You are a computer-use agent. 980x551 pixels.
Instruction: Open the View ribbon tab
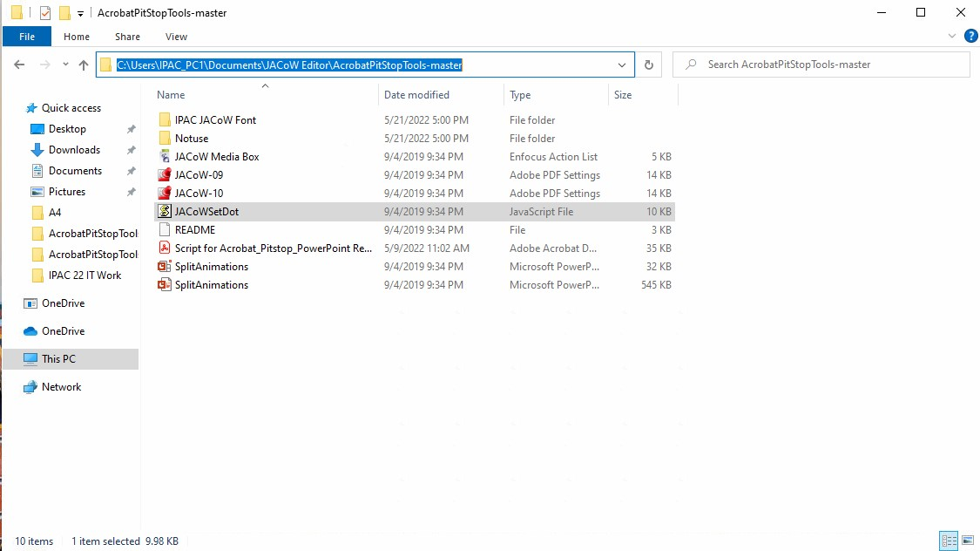point(176,37)
